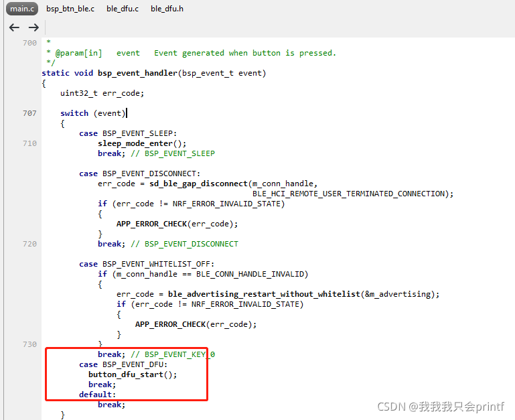Click the second APP_ERROR_CHECK(err_code) call
Viewport: 515px width, 420px height.
coord(196,324)
